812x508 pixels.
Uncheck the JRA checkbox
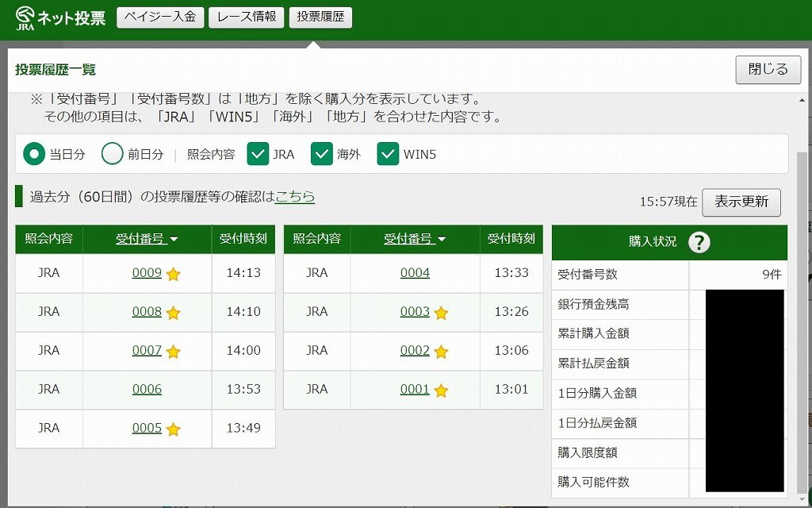[258, 154]
